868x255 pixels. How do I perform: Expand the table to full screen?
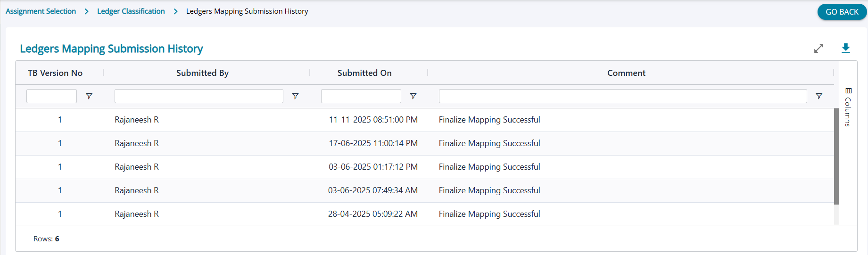pyautogui.click(x=818, y=49)
